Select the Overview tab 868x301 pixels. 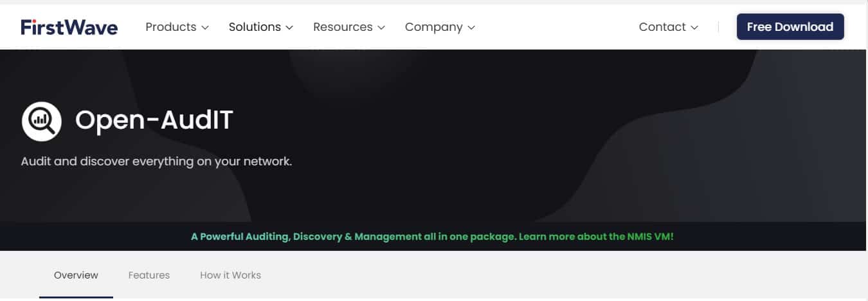pos(76,275)
